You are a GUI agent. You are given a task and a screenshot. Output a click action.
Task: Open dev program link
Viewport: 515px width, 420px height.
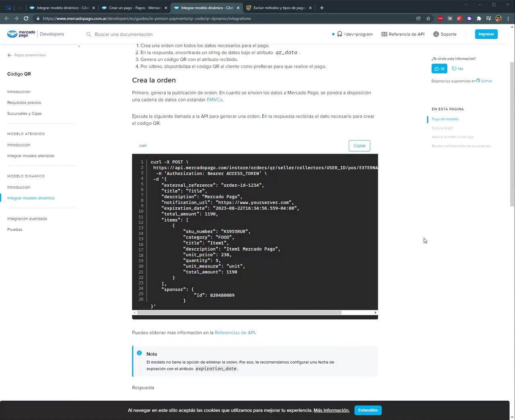pyautogui.click(x=355, y=34)
